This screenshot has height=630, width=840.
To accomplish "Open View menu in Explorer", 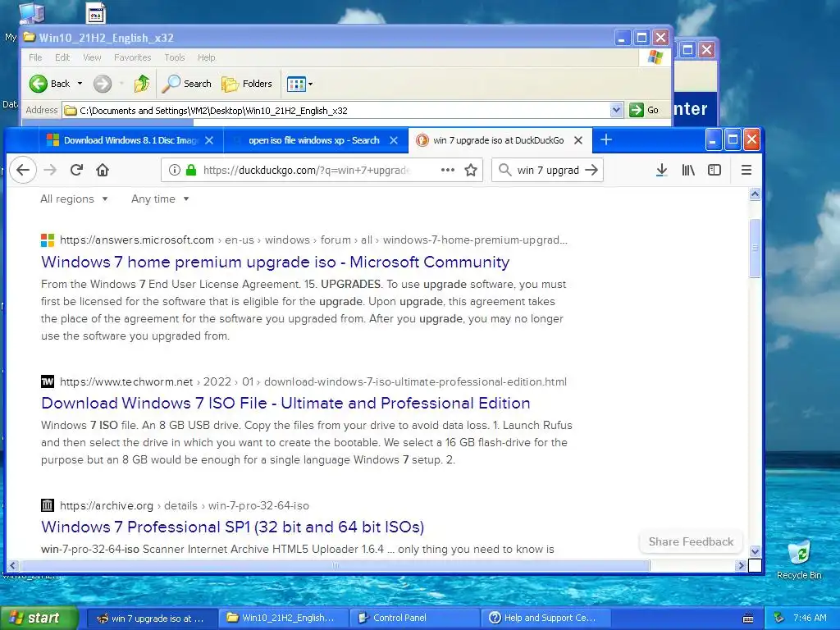I will tap(92, 57).
